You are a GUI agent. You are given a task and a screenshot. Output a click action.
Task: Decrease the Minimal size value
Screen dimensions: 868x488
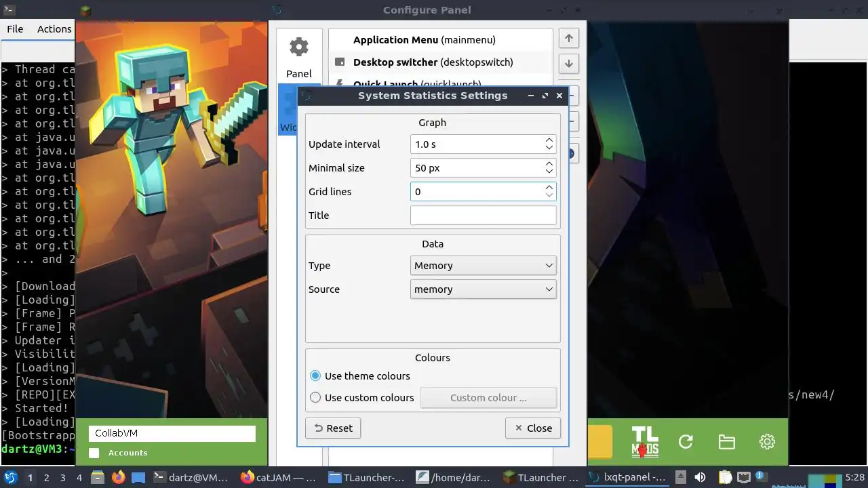[x=549, y=172]
